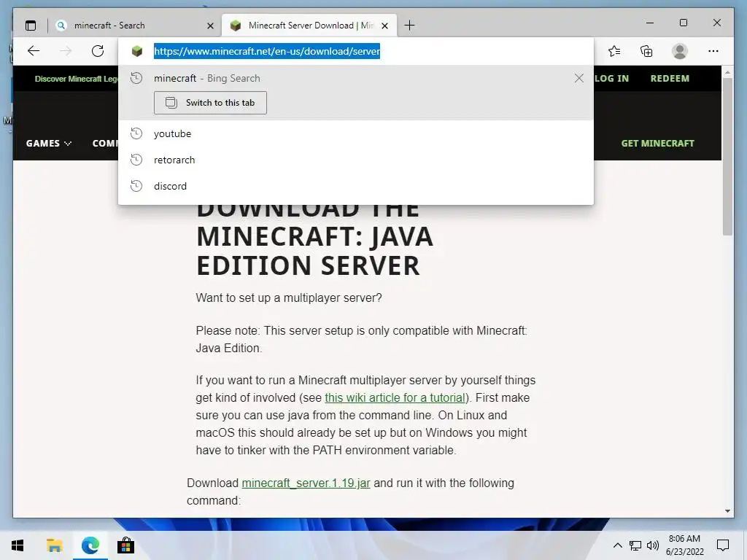Click history icon beside discord suggestion
Viewport: 747px width, 560px height.
(x=136, y=186)
